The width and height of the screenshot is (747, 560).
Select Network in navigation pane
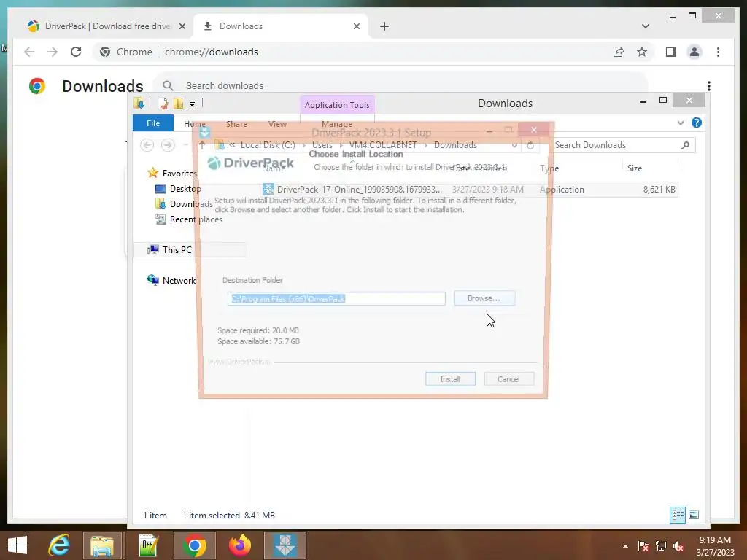[171, 280]
